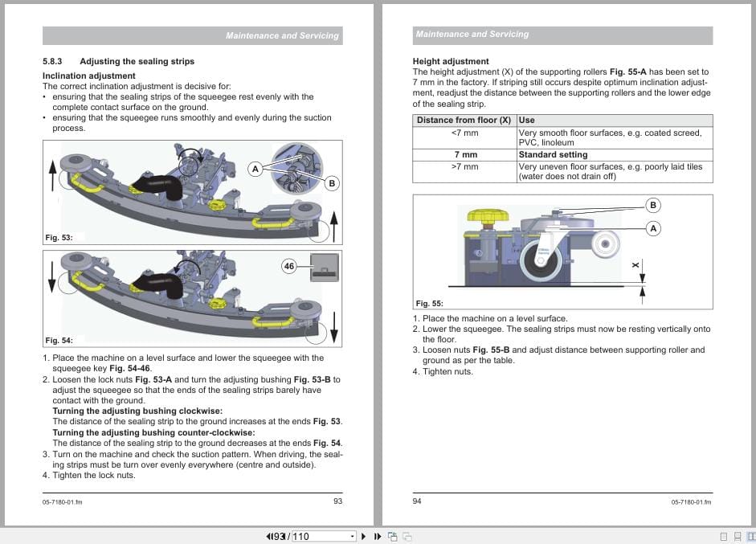This screenshot has height=544, width=756.
Task: Click the Fig. 53 squeegee illustration
Action: pyautogui.click(x=191, y=191)
